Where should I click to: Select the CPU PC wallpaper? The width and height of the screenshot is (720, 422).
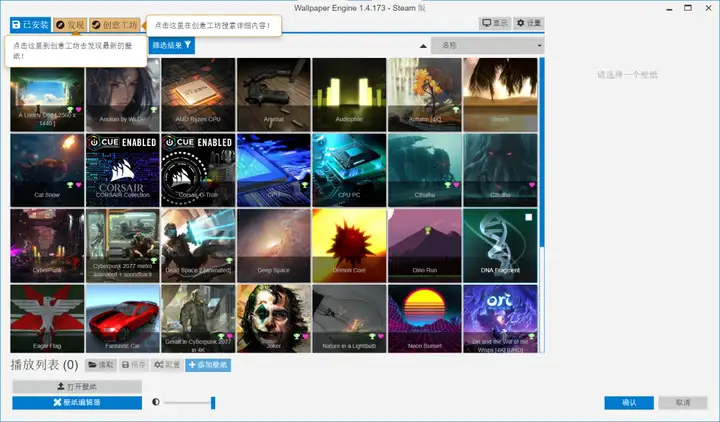coord(349,170)
